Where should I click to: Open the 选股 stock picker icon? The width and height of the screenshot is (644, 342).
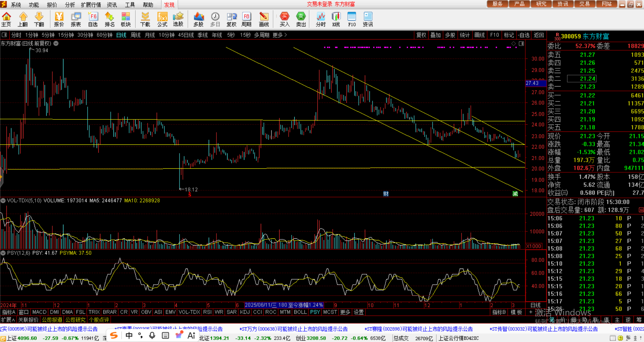click(178, 19)
